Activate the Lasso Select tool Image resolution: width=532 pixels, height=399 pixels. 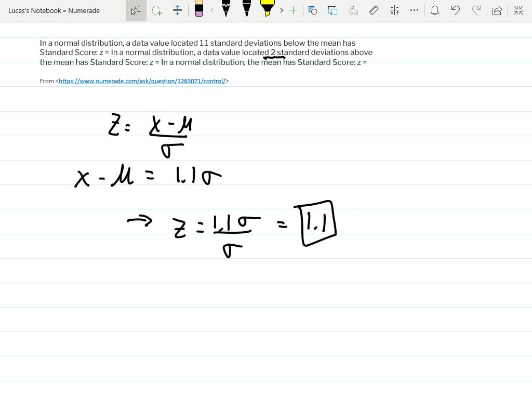pyautogui.click(x=156, y=10)
